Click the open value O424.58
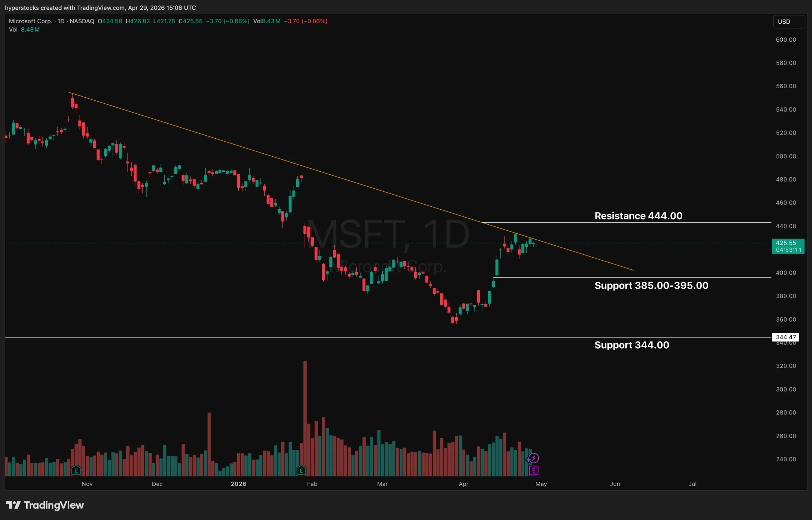This screenshot has width=812, height=520. coord(110,21)
